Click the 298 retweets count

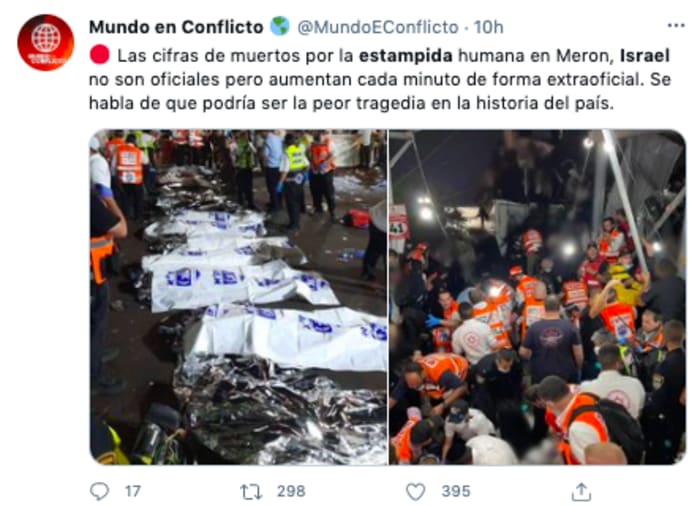click(291, 491)
